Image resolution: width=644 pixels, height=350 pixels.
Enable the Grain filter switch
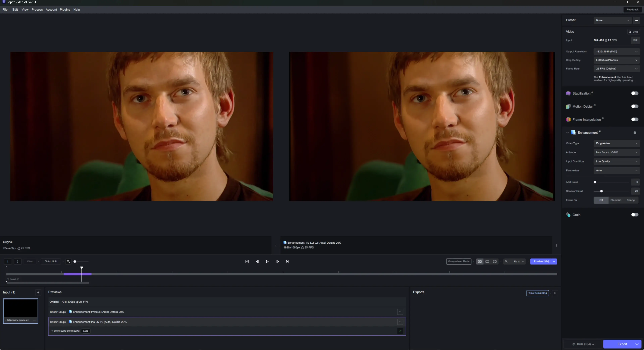(x=634, y=215)
